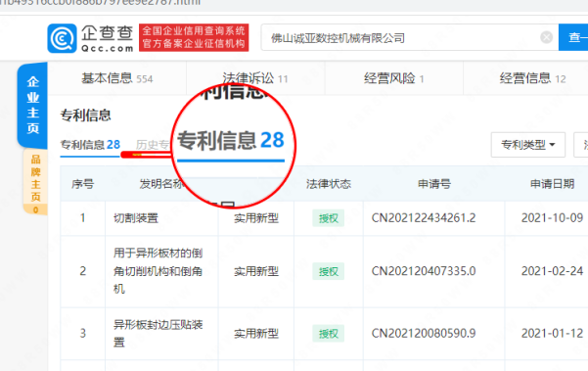Click the 授权 status tag in row 3

pyautogui.click(x=328, y=333)
